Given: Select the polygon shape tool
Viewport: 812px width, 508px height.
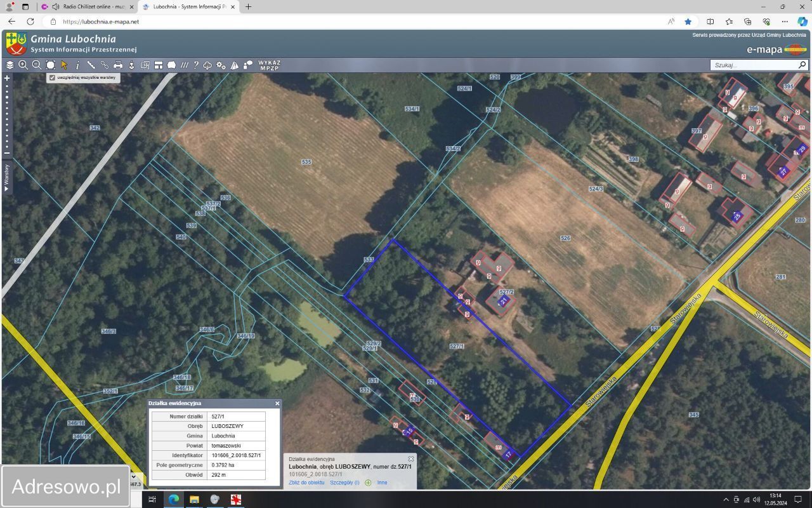Looking at the screenshot, I should coord(171,65).
